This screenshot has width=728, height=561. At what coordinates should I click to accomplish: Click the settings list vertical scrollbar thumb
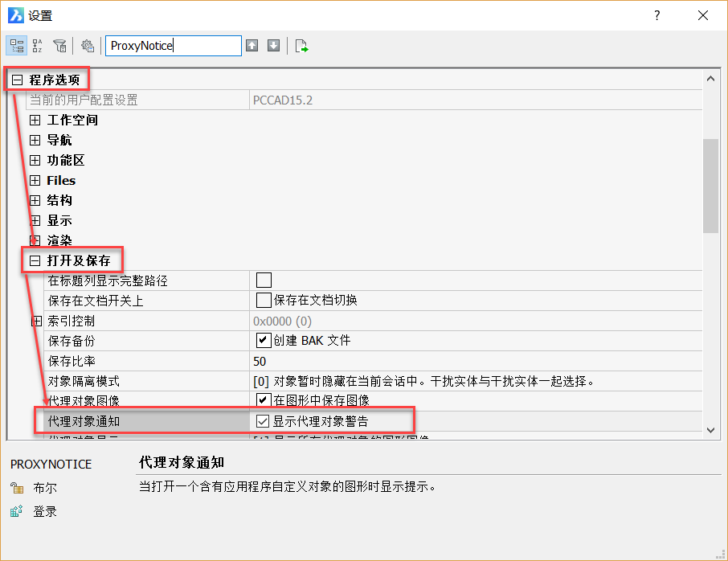710,186
